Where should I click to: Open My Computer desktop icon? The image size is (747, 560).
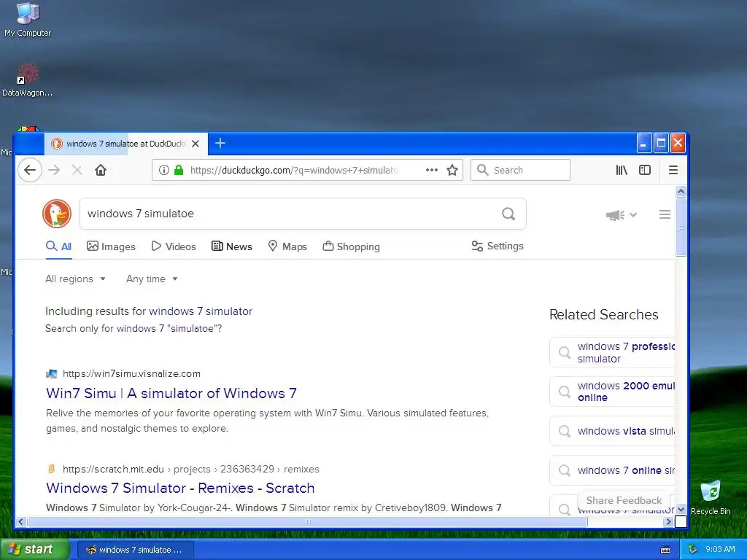coord(28,20)
